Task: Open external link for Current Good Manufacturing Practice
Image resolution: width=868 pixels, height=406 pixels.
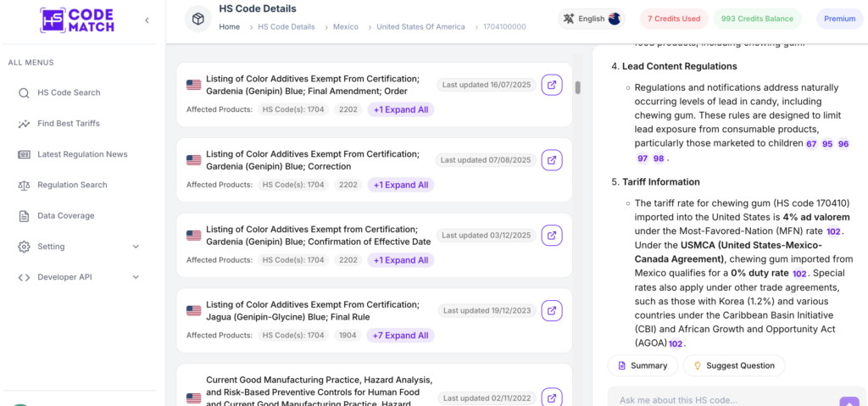Action: 552,398
